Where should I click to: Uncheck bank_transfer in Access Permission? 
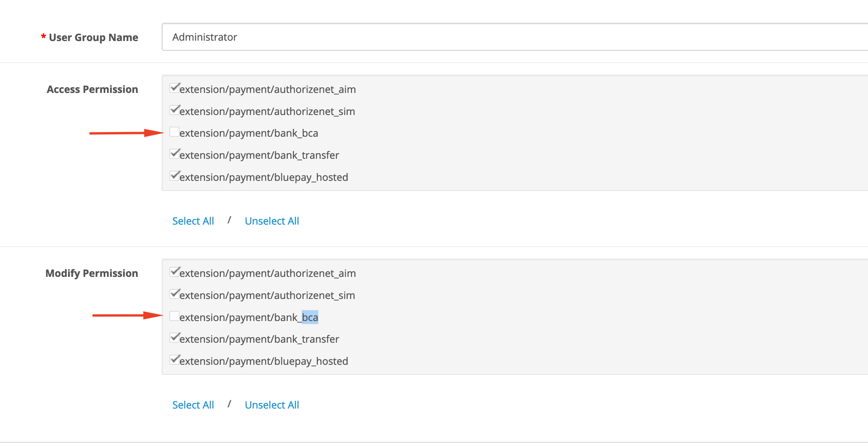tap(174, 154)
